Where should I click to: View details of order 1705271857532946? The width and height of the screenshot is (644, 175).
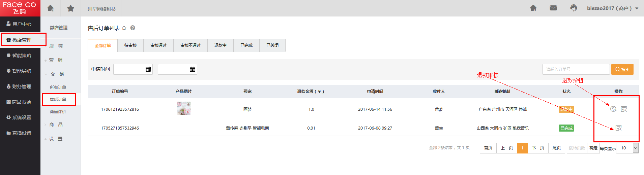tap(618, 128)
